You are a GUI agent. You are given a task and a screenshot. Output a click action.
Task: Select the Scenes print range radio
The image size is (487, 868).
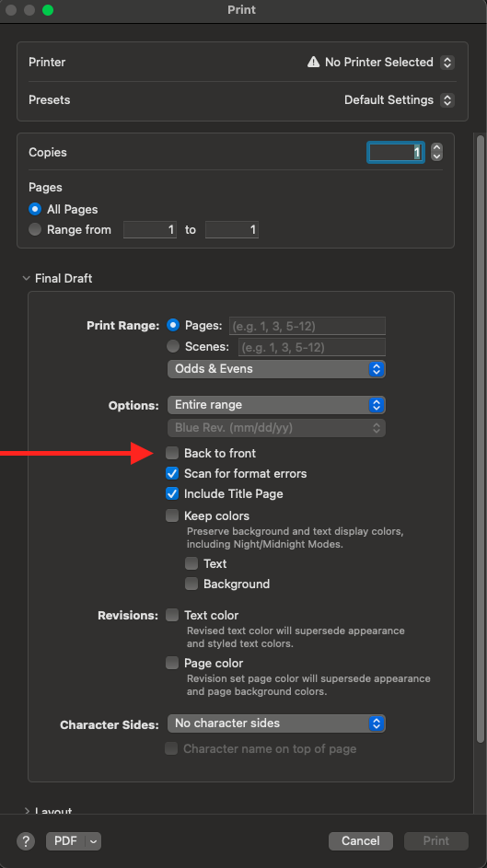click(x=173, y=346)
